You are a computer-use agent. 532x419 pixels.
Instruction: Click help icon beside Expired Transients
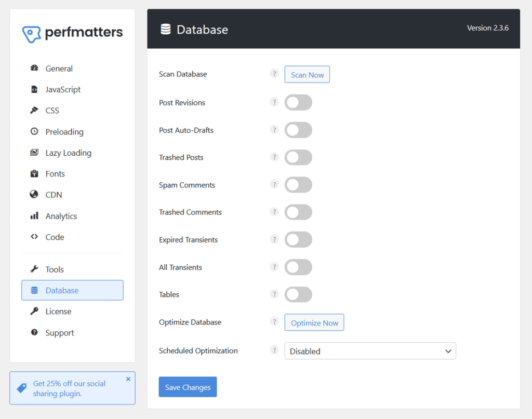(x=274, y=239)
